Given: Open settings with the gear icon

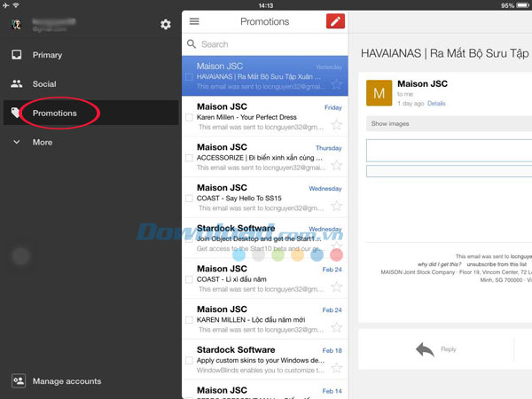Looking at the screenshot, I should [166, 25].
